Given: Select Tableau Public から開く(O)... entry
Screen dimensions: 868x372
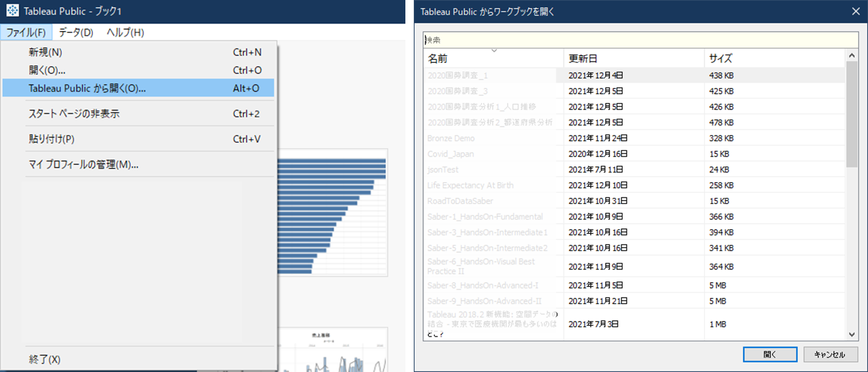Looking at the screenshot, I should 139,88.
